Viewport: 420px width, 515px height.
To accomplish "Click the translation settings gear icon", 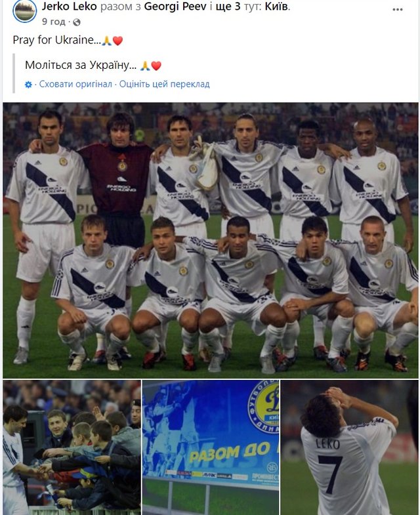I will point(29,85).
